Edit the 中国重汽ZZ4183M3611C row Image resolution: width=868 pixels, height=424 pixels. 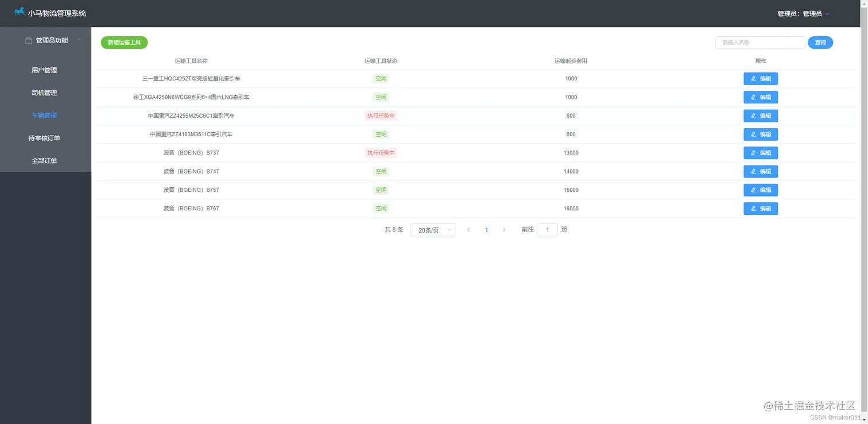click(x=761, y=134)
